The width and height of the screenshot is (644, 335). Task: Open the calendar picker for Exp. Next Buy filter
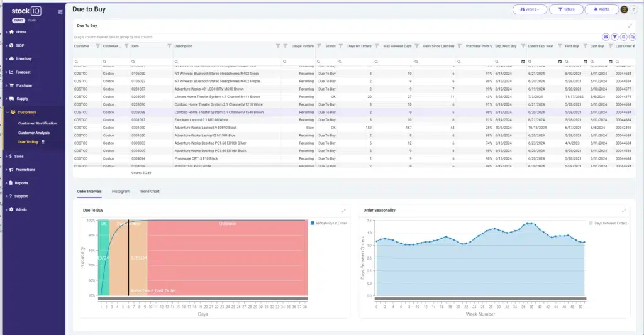pyautogui.click(x=523, y=62)
